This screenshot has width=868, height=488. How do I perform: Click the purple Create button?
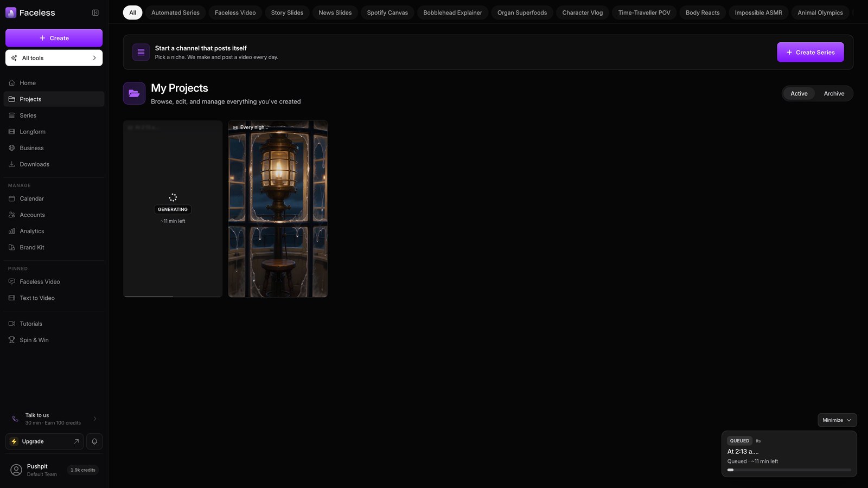pos(54,38)
